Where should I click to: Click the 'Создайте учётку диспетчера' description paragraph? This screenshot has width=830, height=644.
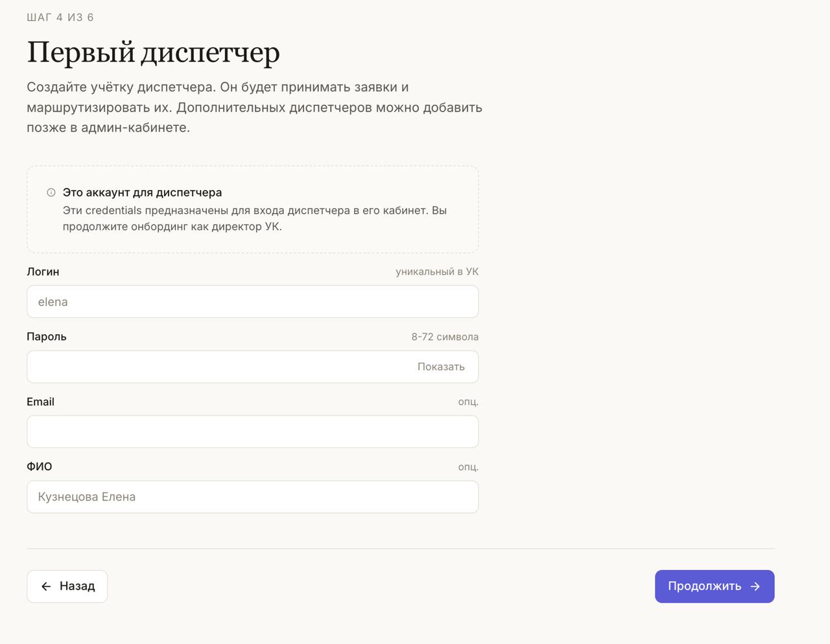[255, 107]
